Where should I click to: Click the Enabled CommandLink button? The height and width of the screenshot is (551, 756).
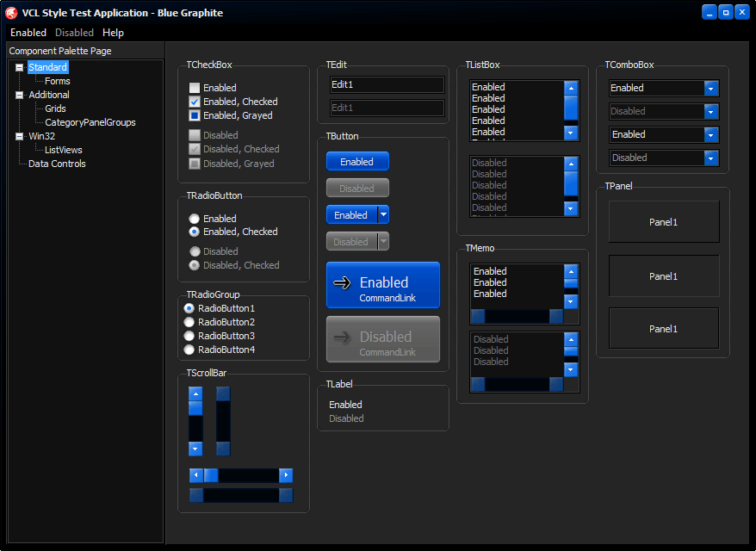point(383,285)
